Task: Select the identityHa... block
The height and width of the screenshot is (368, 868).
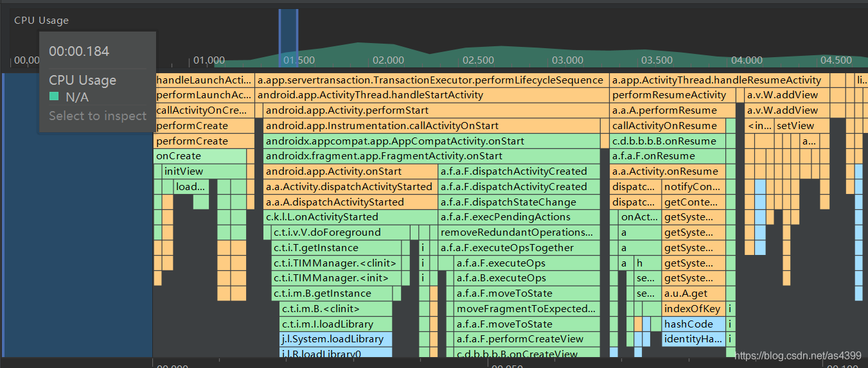Action: tap(694, 339)
